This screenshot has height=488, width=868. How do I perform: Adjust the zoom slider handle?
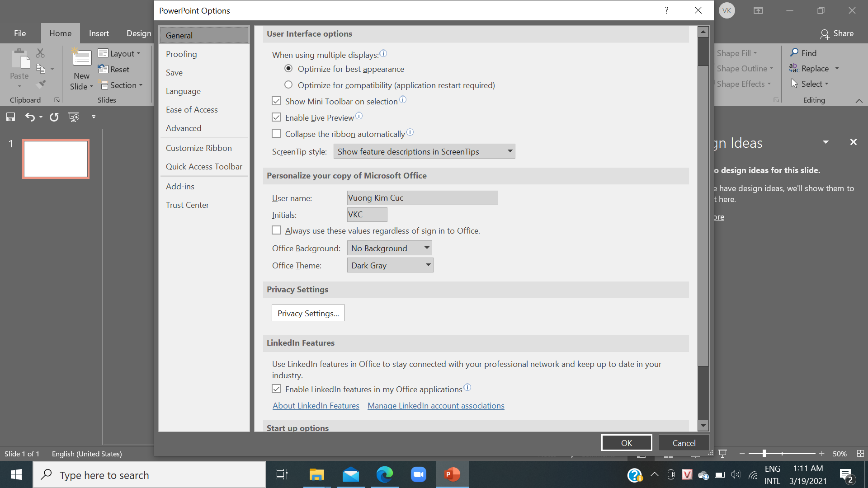click(x=764, y=454)
